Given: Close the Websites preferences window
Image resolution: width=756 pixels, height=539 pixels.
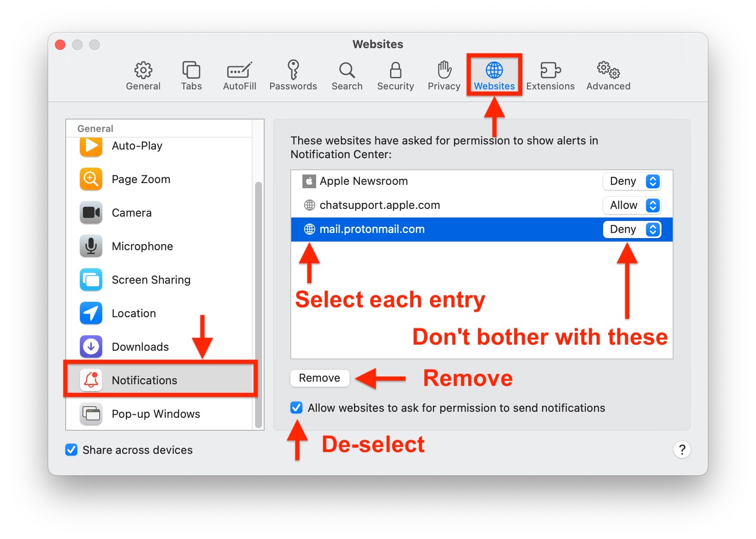Looking at the screenshot, I should click(x=60, y=44).
